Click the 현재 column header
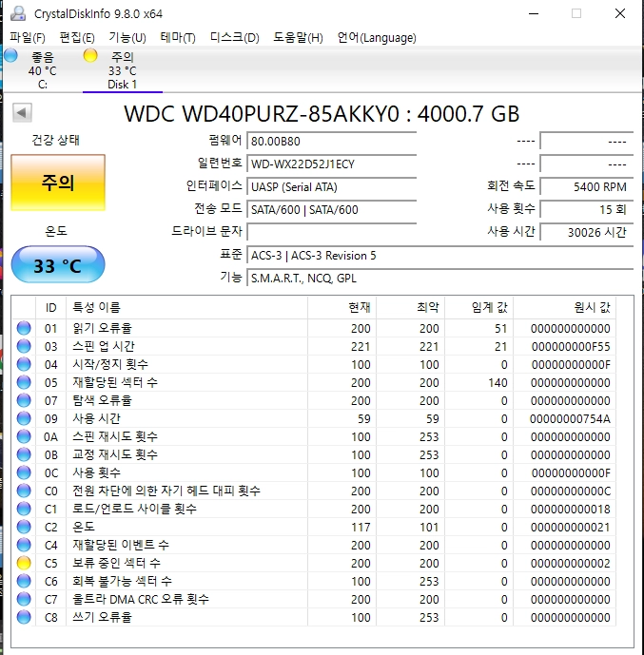Image resolution: width=644 pixels, height=655 pixels. (x=342, y=307)
